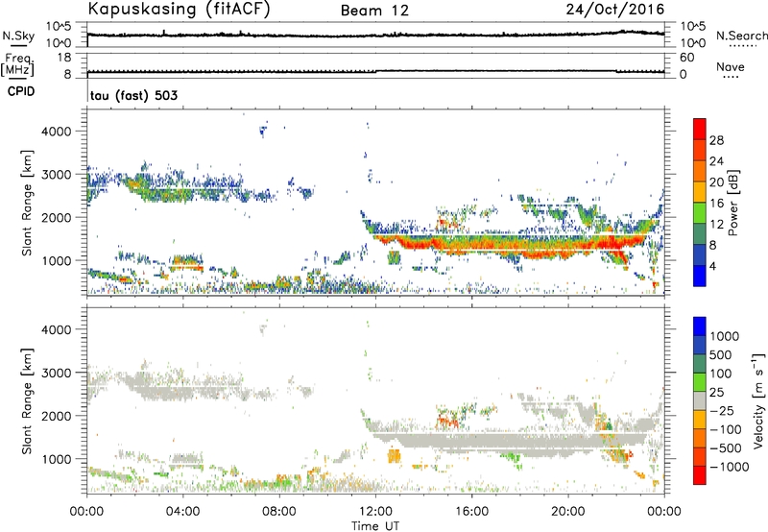
Task: Click the rightmost 00:00 time tick label
Action: tap(664, 512)
